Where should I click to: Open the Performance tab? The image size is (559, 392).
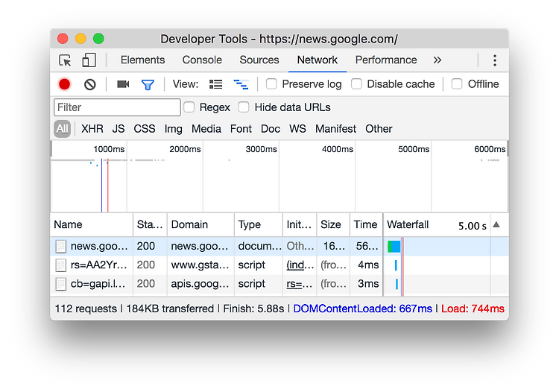click(386, 60)
